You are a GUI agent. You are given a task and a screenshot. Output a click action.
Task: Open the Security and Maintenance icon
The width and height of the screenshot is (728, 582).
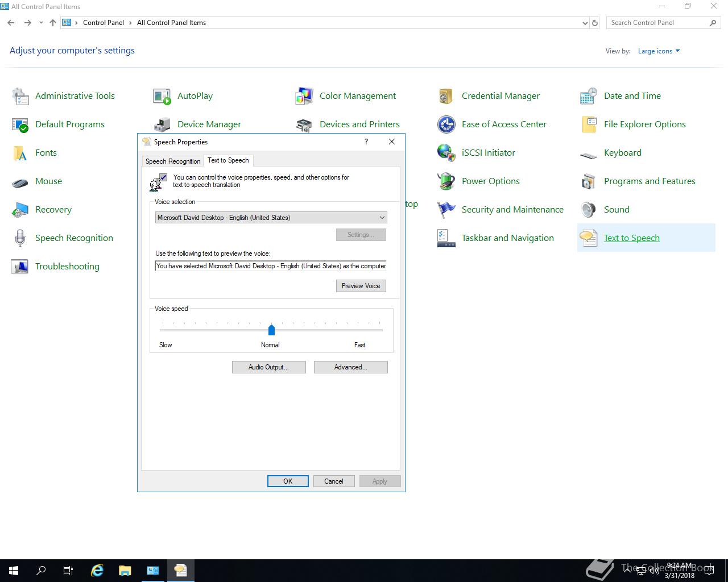(x=446, y=210)
